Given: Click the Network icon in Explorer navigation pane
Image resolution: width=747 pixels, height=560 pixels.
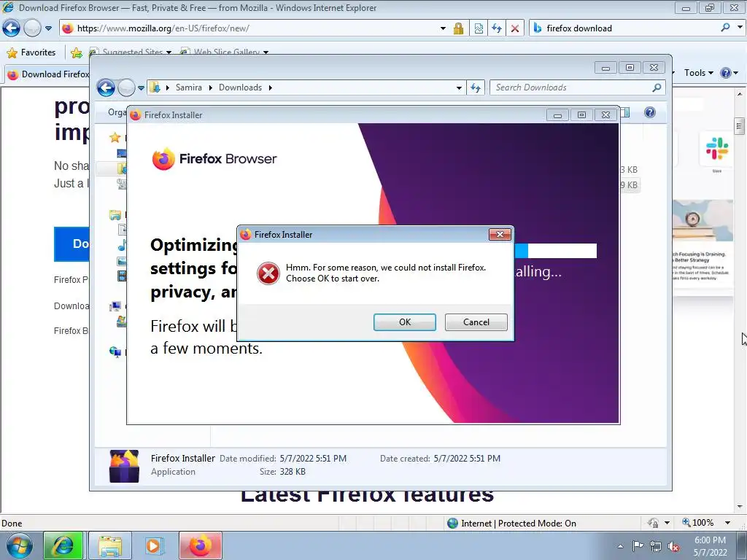Looking at the screenshot, I should tap(115, 352).
